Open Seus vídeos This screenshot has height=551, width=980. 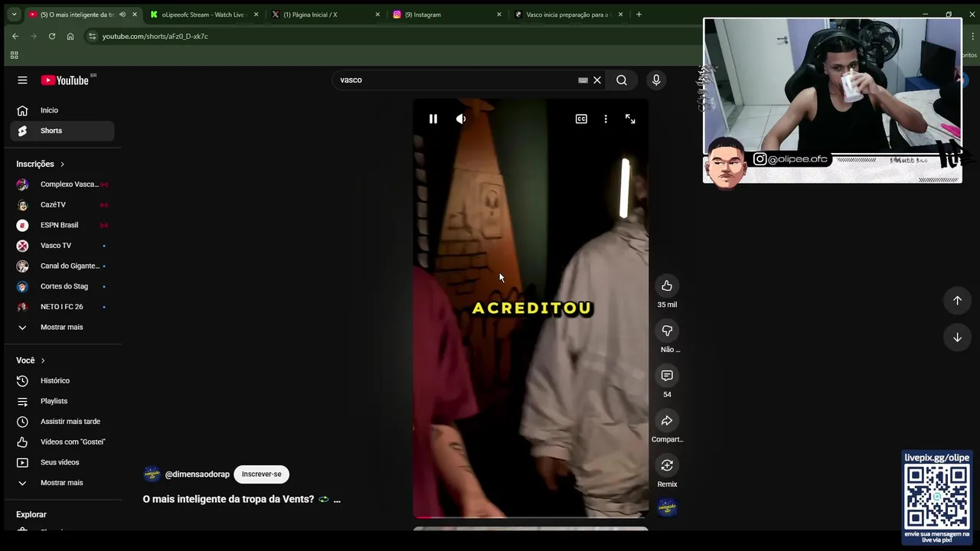(62, 462)
